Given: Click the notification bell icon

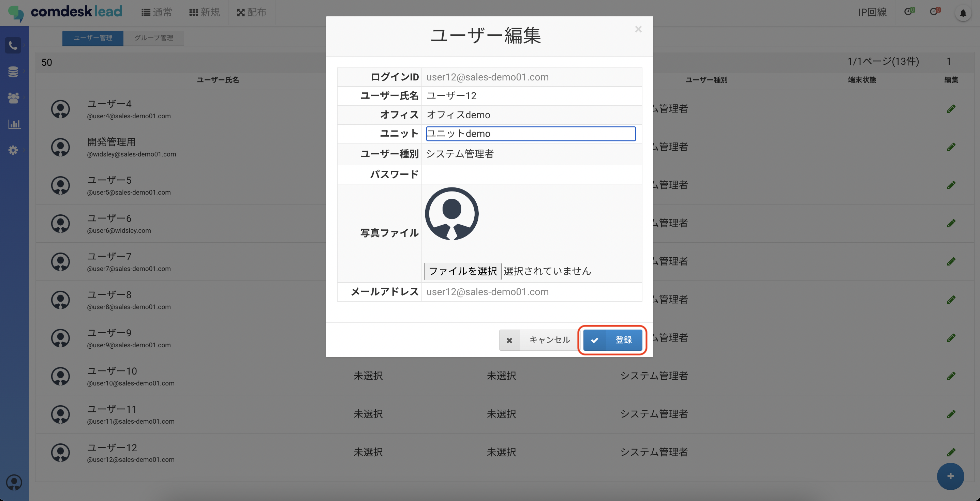Looking at the screenshot, I should click(963, 13).
